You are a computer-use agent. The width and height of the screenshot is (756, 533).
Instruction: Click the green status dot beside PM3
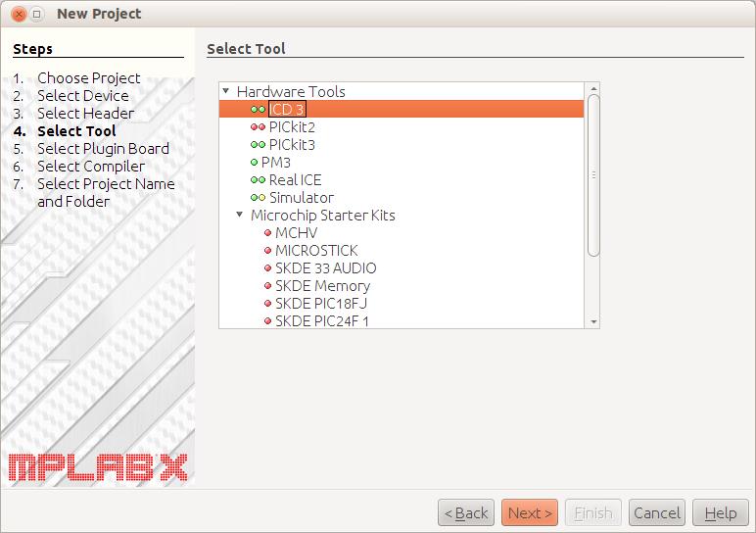254,163
